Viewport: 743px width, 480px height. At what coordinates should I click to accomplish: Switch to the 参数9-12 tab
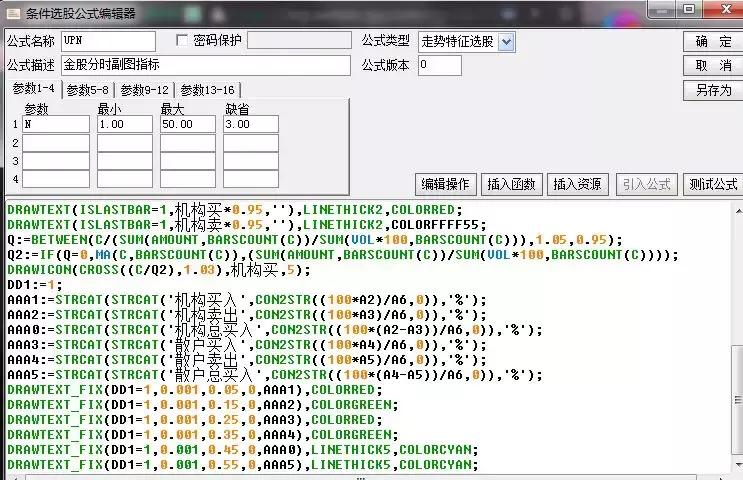(145, 90)
